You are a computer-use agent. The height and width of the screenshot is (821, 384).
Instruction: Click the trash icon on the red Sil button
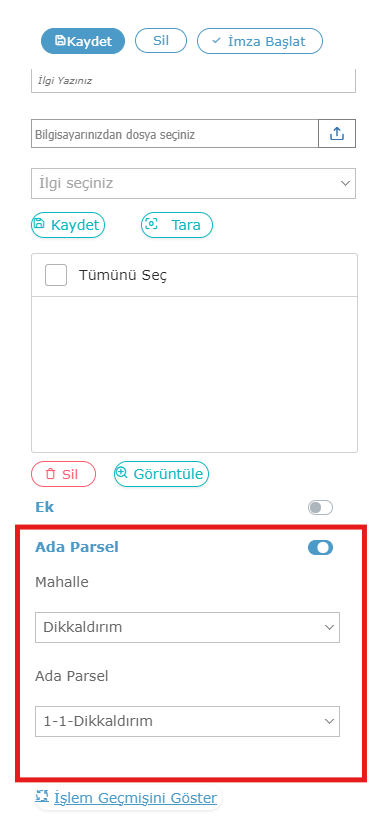point(50,474)
